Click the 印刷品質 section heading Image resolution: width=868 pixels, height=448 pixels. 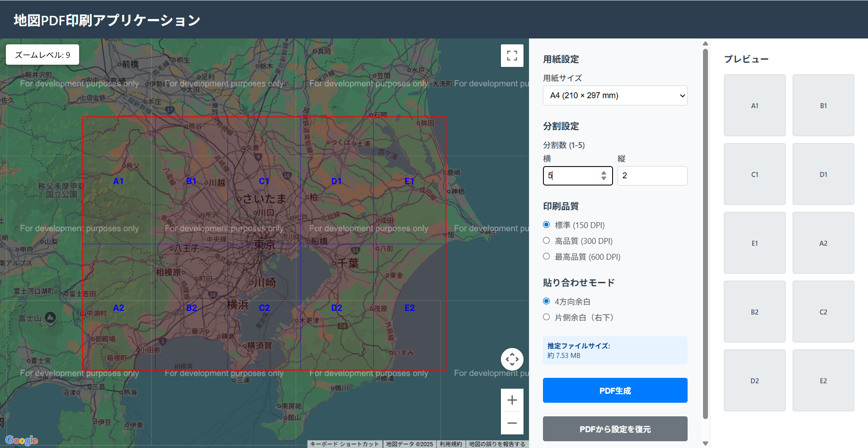click(561, 206)
